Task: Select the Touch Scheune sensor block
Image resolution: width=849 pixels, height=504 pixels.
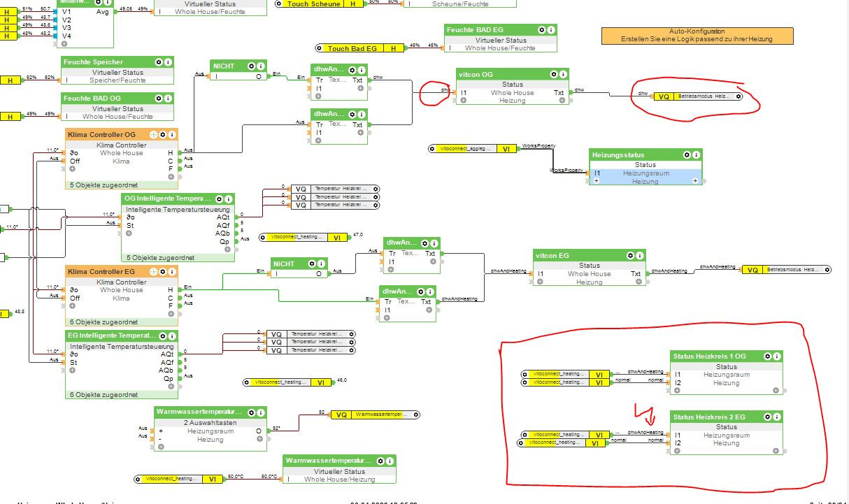Action: tap(320, 3)
